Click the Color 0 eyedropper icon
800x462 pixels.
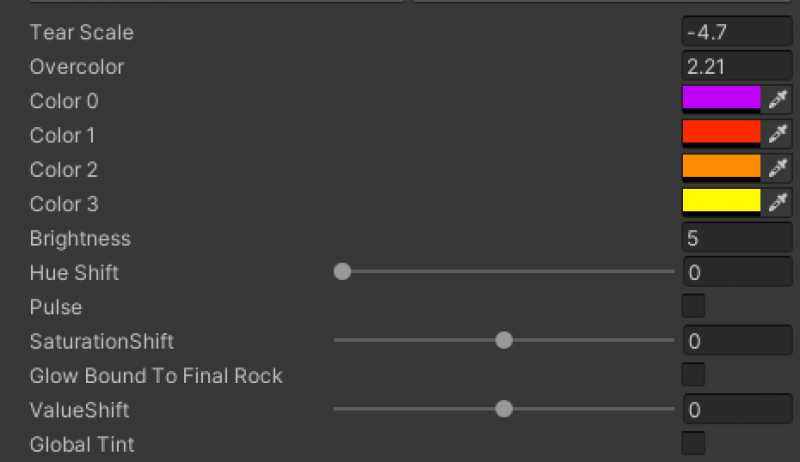[777, 100]
